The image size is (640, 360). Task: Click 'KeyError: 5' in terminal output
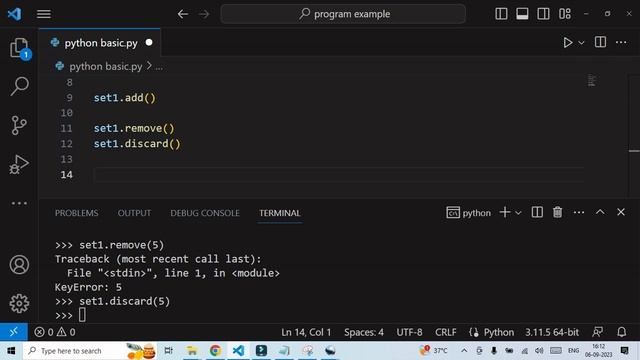pos(88,287)
